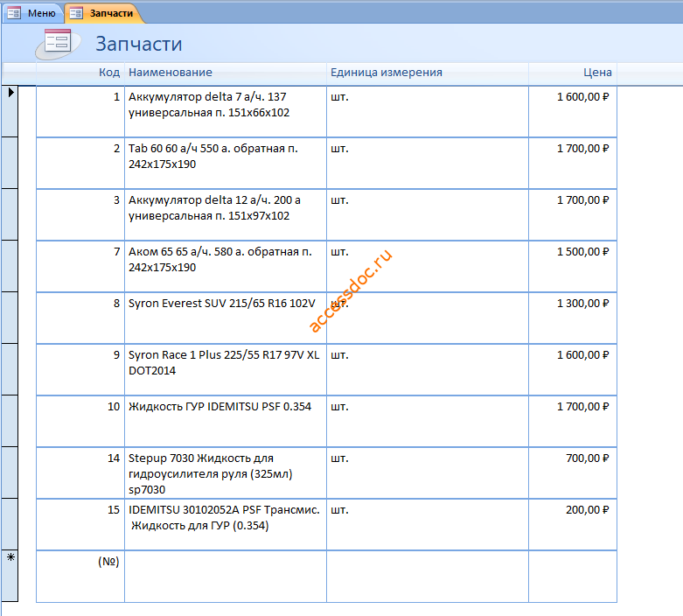Click the Единица измерения column header

(x=428, y=73)
